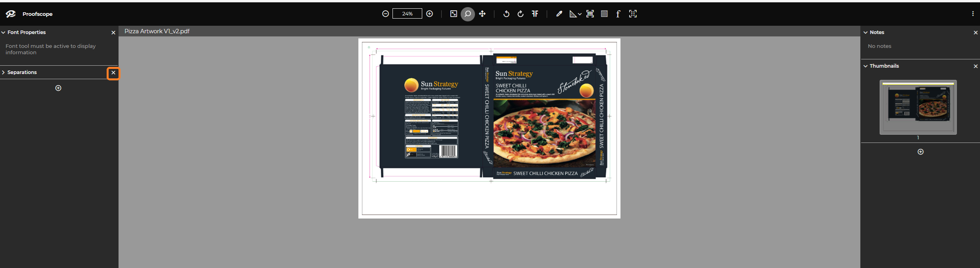Rotate the view counterclockwise
980x268 pixels.
tap(506, 14)
